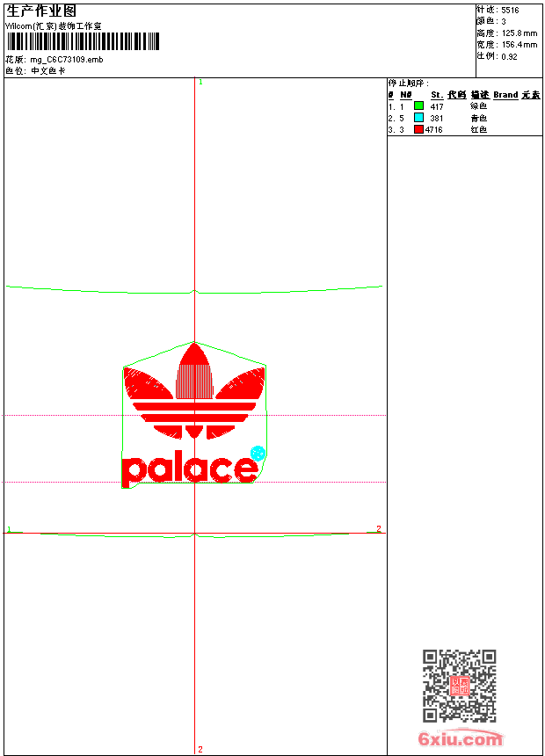The image size is (545, 756).
Task: Select the '中文色卡' color chart label
Action: (48, 71)
